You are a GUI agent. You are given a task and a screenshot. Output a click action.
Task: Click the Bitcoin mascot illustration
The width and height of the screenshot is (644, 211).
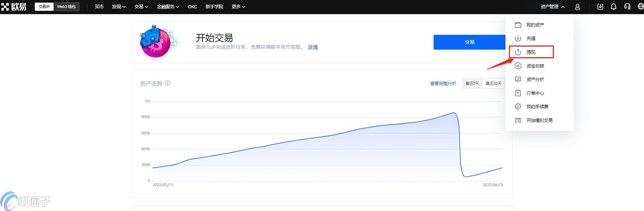click(156, 42)
